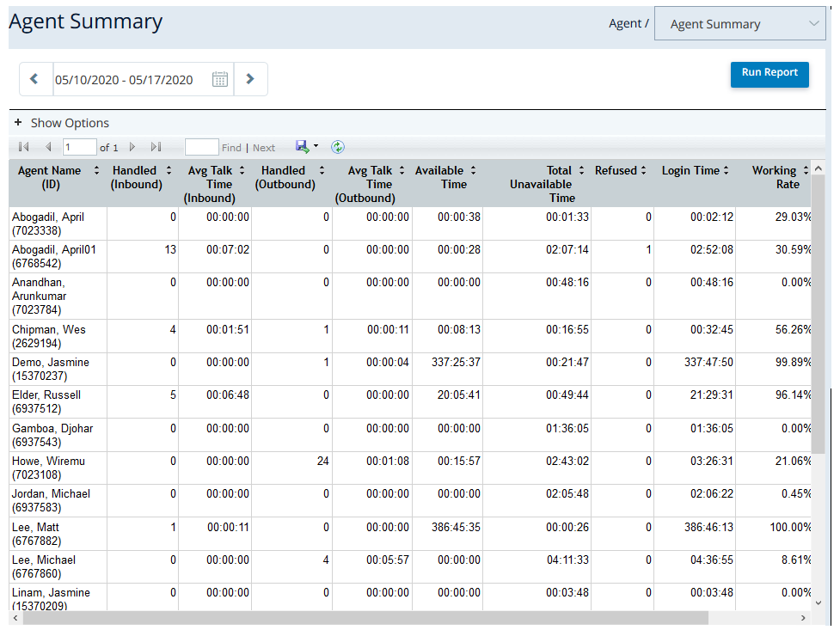The height and width of the screenshot is (630, 840).
Task: Select Lee, Matt (6767882) name cell
Action: click(58, 534)
